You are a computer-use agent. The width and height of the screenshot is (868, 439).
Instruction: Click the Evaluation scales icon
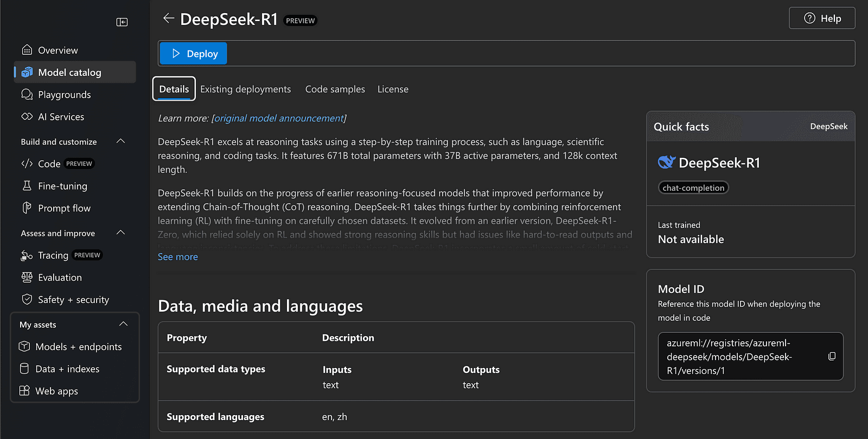tap(27, 277)
